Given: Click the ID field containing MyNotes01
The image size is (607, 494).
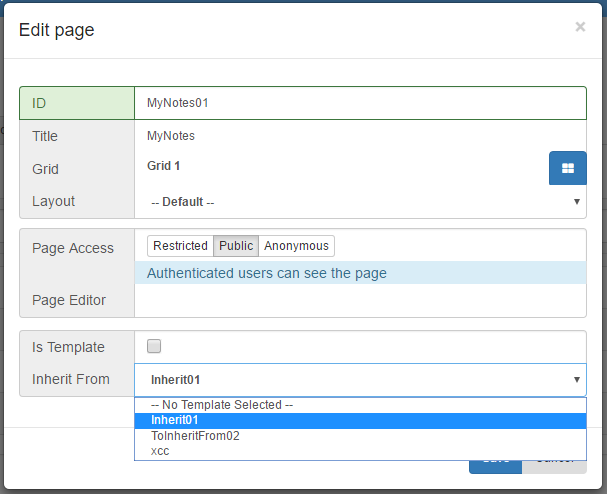Looking at the screenshot, I should (360, 103).
